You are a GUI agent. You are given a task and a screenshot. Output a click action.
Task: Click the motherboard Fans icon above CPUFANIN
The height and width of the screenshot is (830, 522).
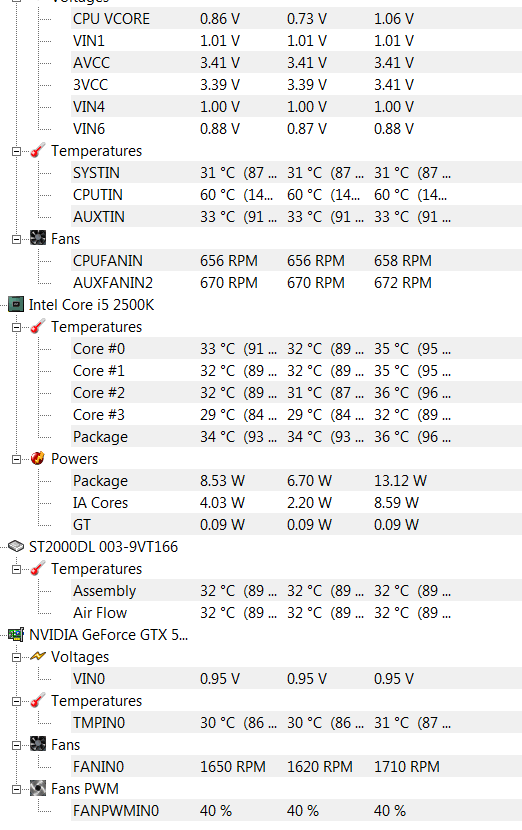coord(38,238)
